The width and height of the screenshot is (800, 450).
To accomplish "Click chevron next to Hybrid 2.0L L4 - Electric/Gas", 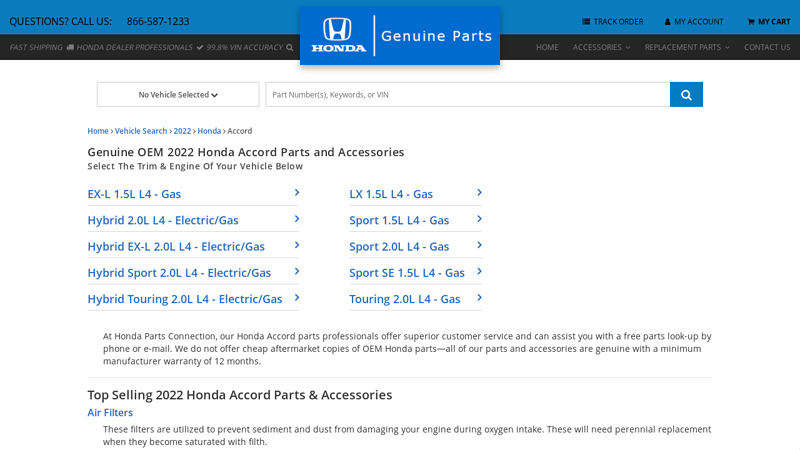I will click(297, 219).
